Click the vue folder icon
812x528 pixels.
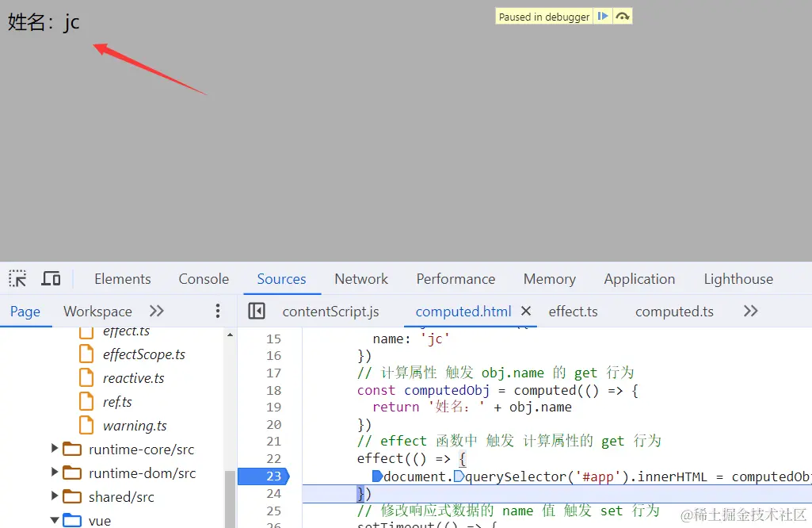click(72, 520)
